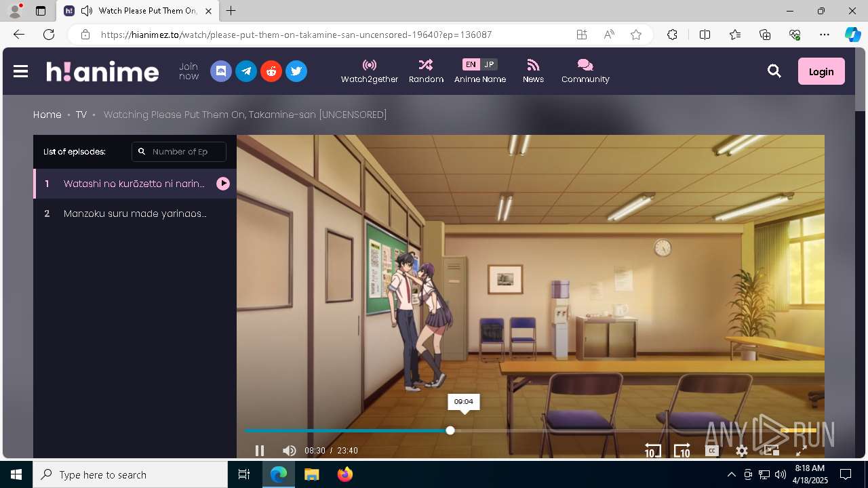This screenshot has height=488, width=868.
Task: Open the app available icon in address bar
Action: pos(581,35)
